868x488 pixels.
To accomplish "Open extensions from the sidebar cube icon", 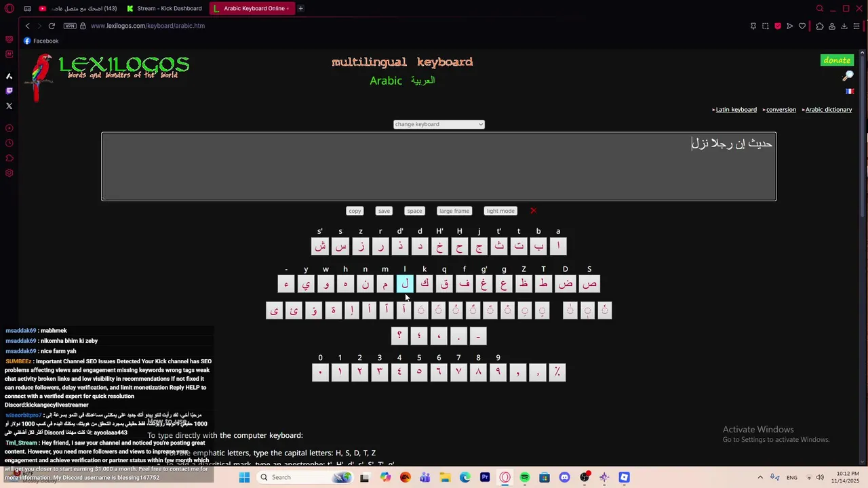I will pos(9,158).
